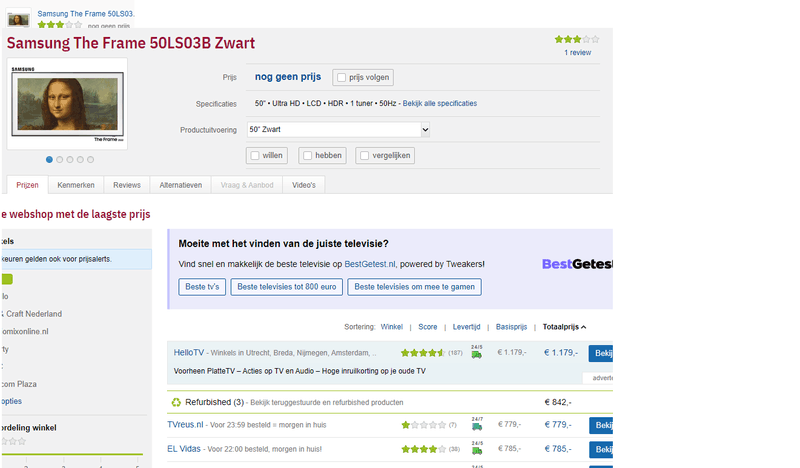Click HelloTV total price € 1.179,-
The width and height of the screenshot is (800, 468).
click(x=561, y=353)
